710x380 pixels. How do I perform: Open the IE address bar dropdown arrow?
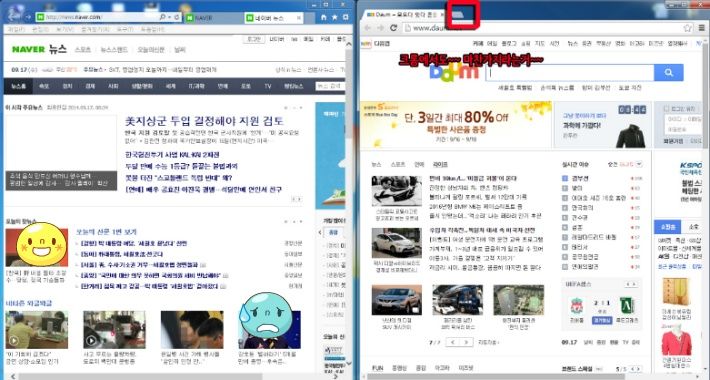coord(169,17)
